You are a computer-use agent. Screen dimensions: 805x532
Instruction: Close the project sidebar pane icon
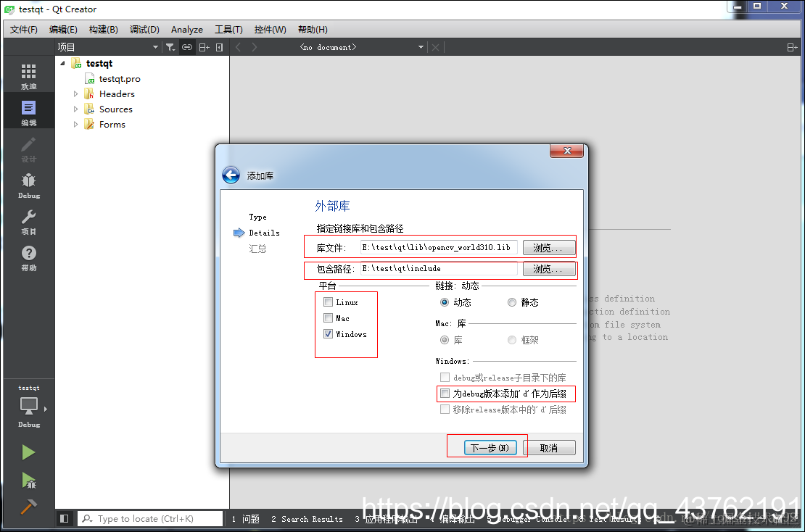[219, 47]
